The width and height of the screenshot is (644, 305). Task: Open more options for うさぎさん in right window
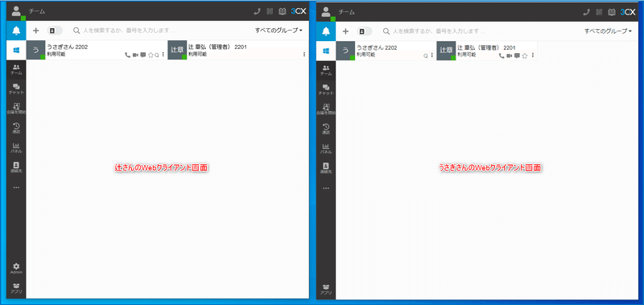pyautogui.click(x=431, y=56)
